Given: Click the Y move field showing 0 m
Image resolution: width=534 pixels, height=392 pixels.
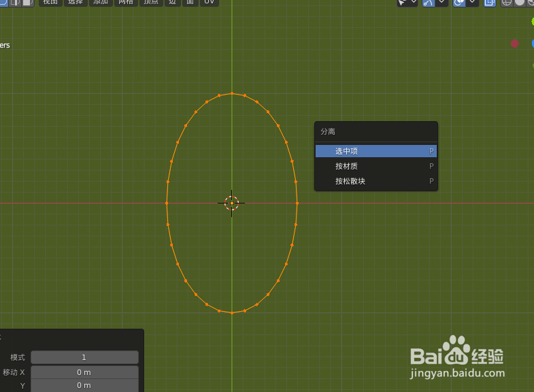Looking at the screenshot, I should pyautogui.click(x=84, y=385).
